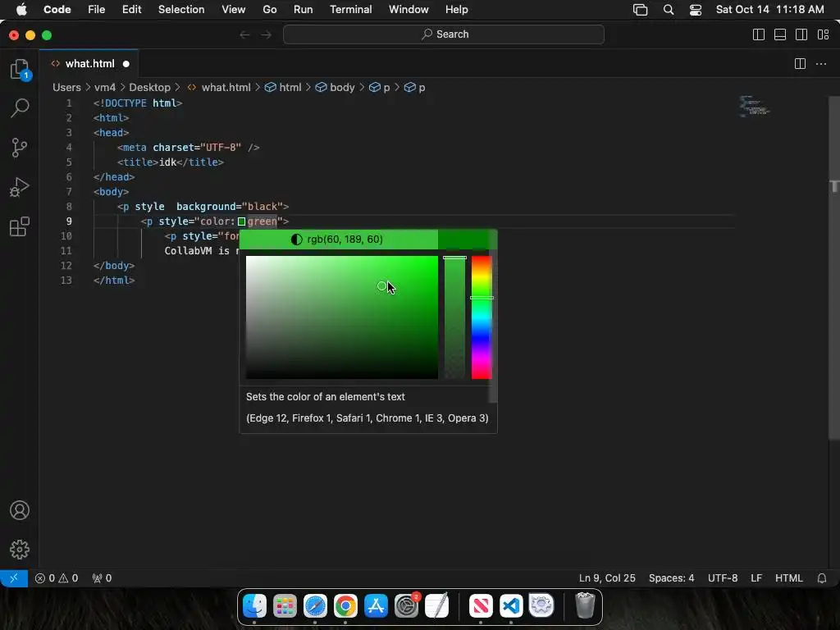The width and height of the screenshot is (840, 630).
Task: Close unsaved what.html tab via dot indicator
Action: pyautogui.click(x=126, y=64)
